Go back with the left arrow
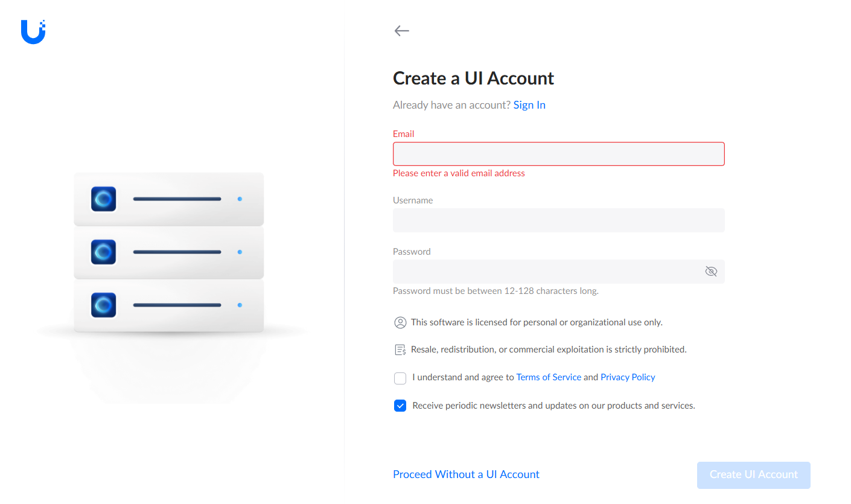Screen dimensions: 851x504 (401, 31)
